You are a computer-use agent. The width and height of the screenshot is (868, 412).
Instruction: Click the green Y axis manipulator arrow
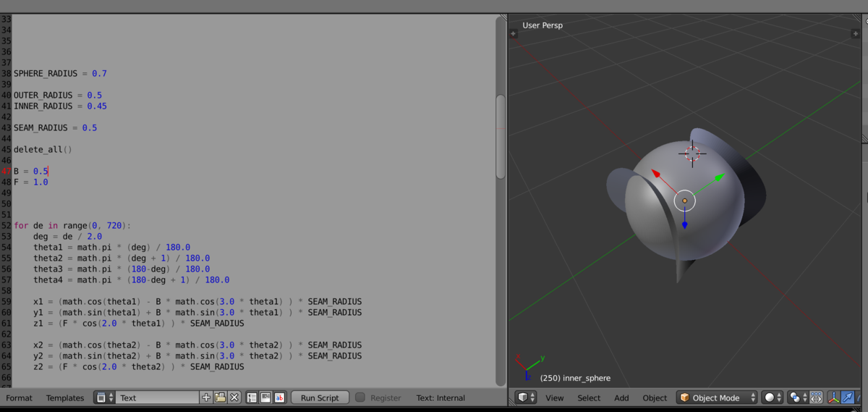pos(720,177)
